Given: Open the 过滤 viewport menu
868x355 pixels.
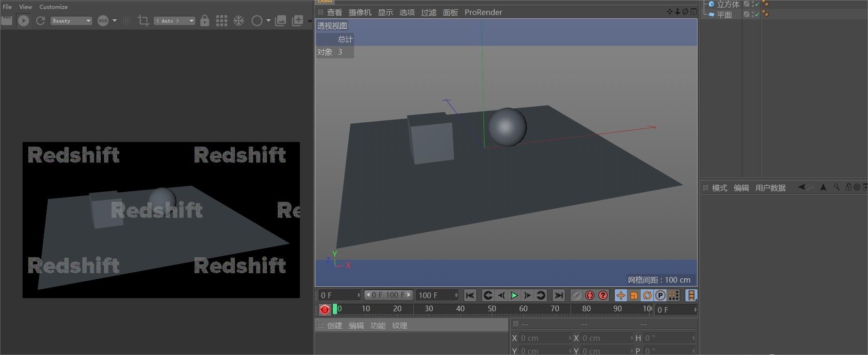Looking at the screenshot, I should [x=429, y=12].
